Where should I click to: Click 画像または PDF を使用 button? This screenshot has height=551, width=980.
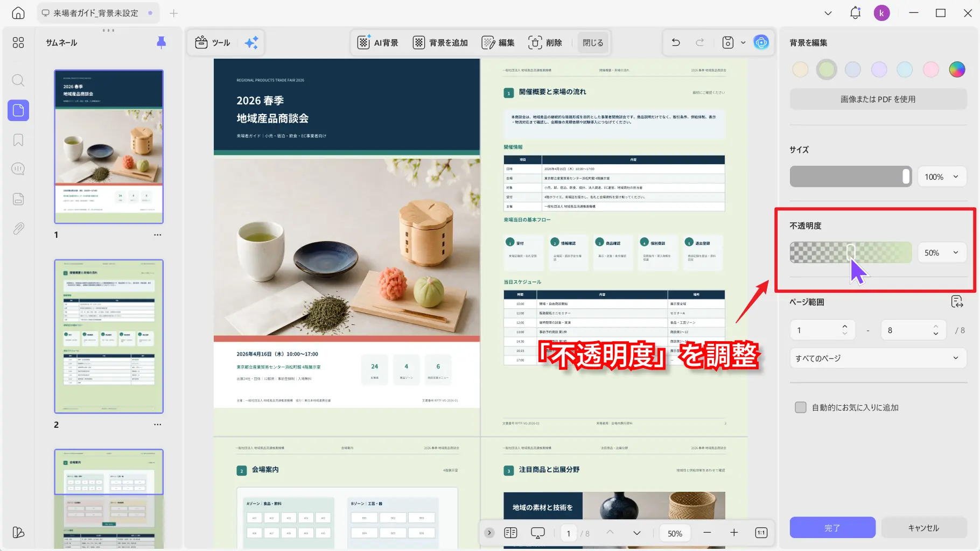878,99
